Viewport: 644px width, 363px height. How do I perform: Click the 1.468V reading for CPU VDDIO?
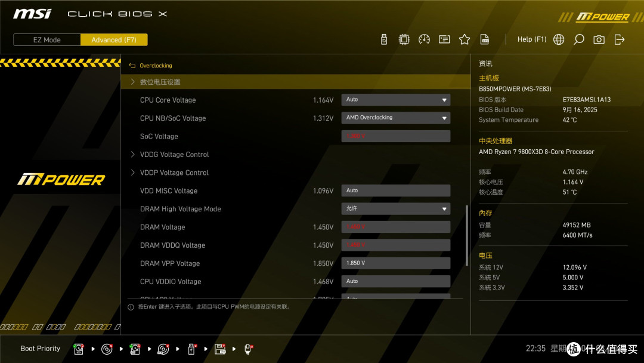click(x=323, y=282)
